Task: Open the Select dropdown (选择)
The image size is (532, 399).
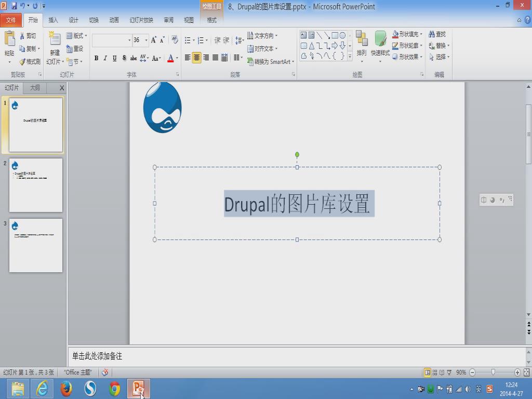Action: click(x=440, y=57)
